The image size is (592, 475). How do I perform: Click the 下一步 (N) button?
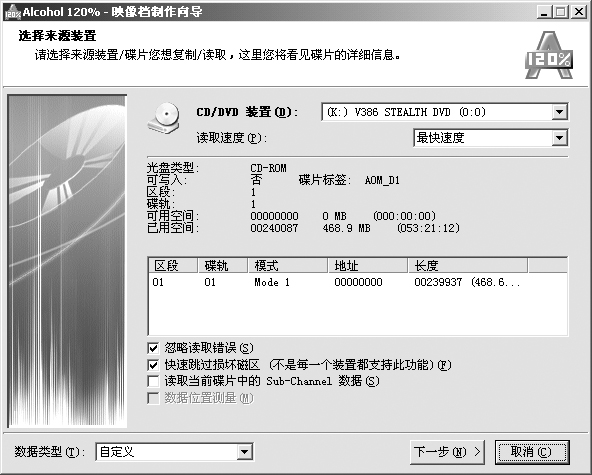[447, 452]
